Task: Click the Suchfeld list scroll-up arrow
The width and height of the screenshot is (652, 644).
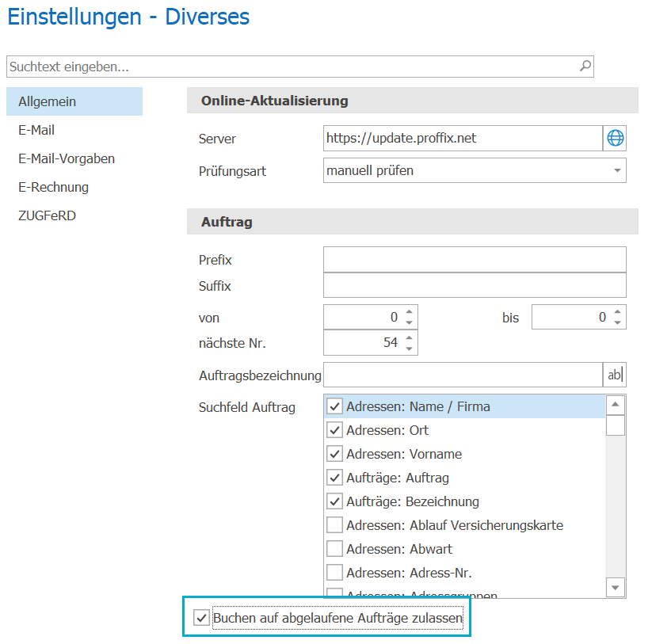Action: click(x=616, y=405)
